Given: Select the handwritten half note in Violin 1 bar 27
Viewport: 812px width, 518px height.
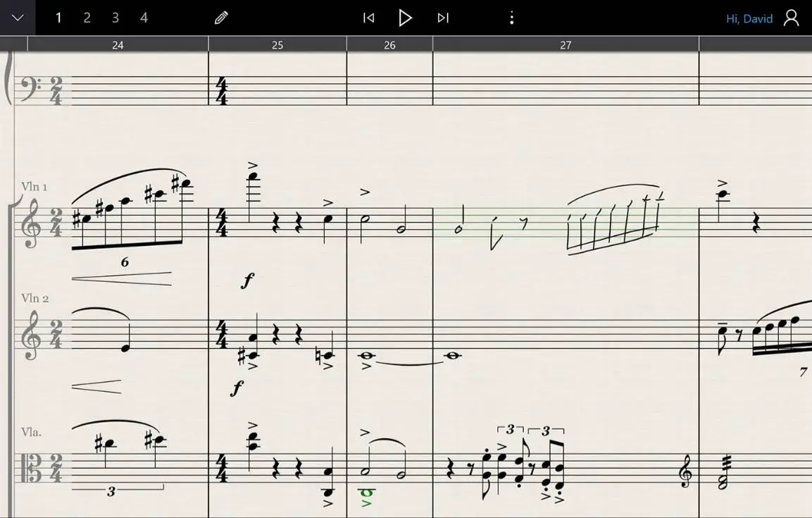Looking at the screenshot, I should [x=459, y=221].
